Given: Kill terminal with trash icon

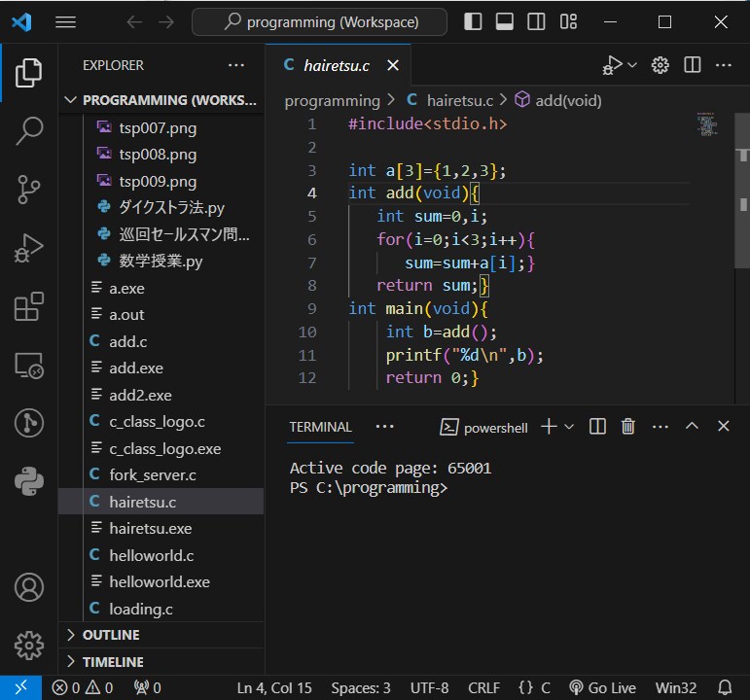Looking at the screenshot, I should pos(627,427).
